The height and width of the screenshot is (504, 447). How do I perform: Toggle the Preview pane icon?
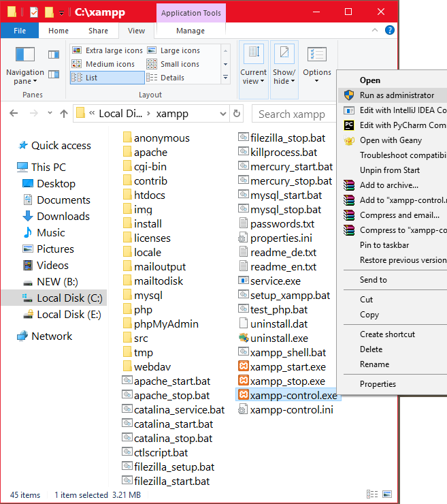[54, 54]
